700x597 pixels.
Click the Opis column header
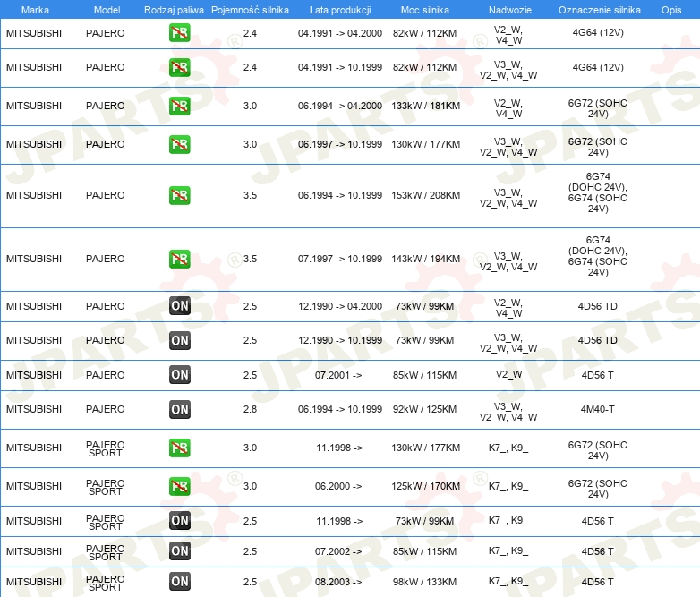coord(671,10)
